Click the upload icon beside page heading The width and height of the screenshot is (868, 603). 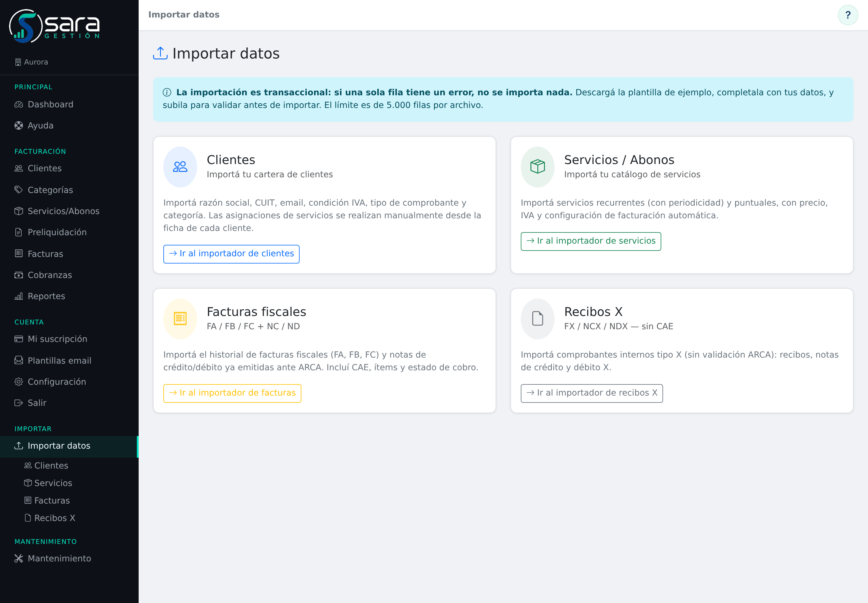[x=160, y=53]
